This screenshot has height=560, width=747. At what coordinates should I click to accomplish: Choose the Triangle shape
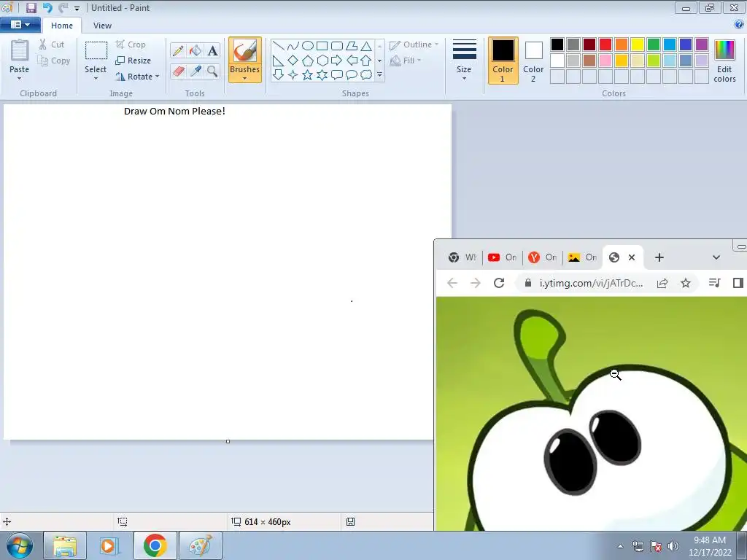point(366,46)
